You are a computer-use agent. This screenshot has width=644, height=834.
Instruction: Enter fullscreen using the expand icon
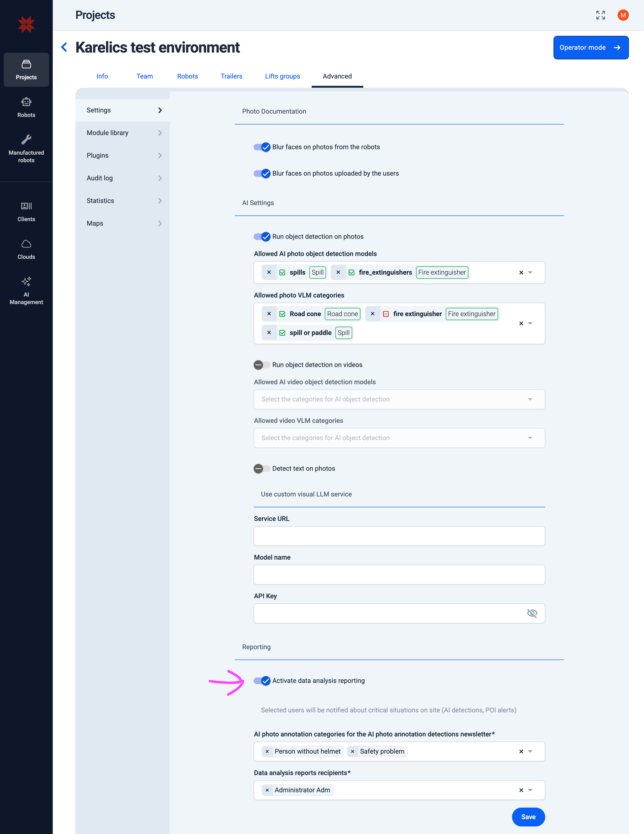tap(600, 15)
